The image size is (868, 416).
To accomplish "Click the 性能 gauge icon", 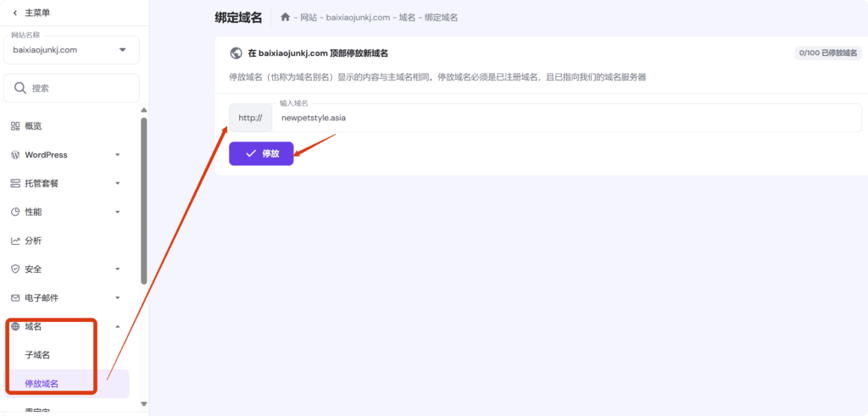I will [15, 212].
